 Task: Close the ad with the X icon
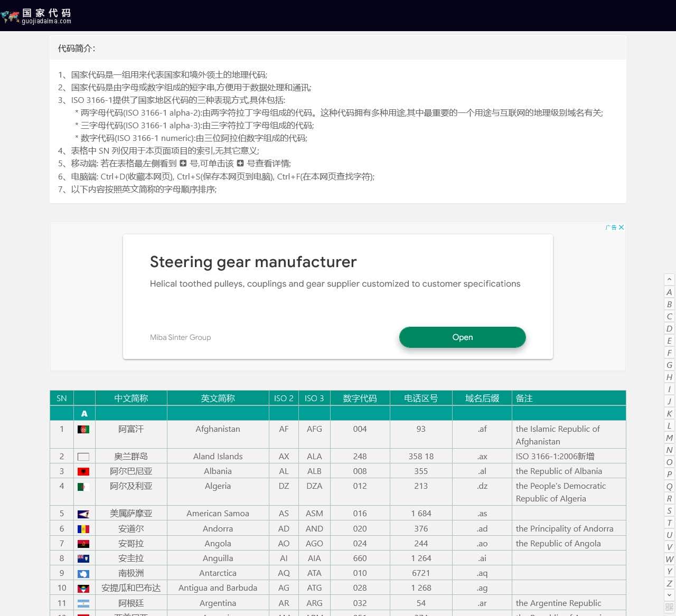click(621, 228)
